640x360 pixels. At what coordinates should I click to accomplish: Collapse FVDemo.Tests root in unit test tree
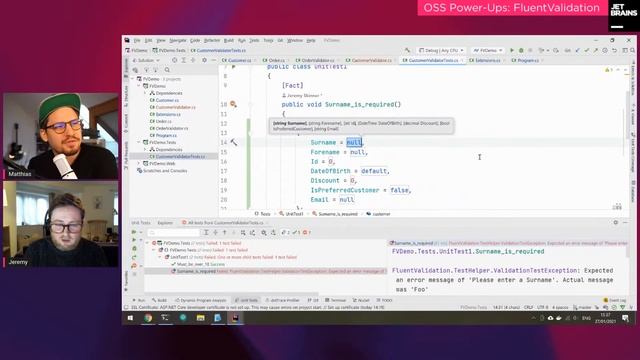point(147,243)
